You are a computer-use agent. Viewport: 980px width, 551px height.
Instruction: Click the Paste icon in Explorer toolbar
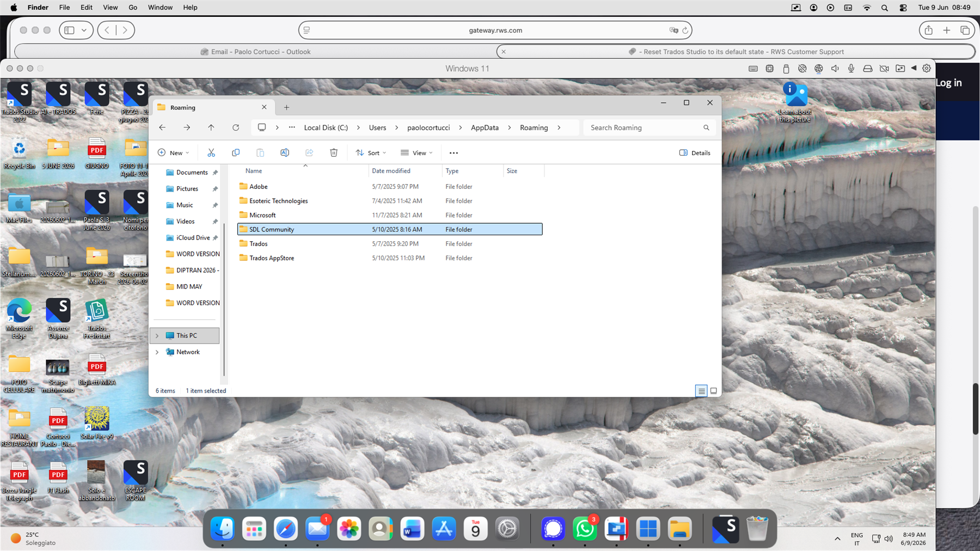(260, 152)
